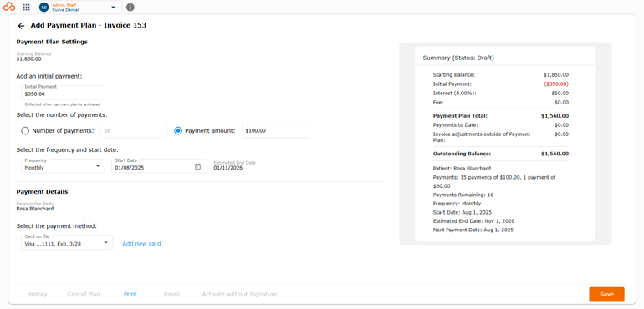This screenshot has width=644, height=309.
Task: Click the Payments Remaining: 16 text
Action: tap(463, 195)
